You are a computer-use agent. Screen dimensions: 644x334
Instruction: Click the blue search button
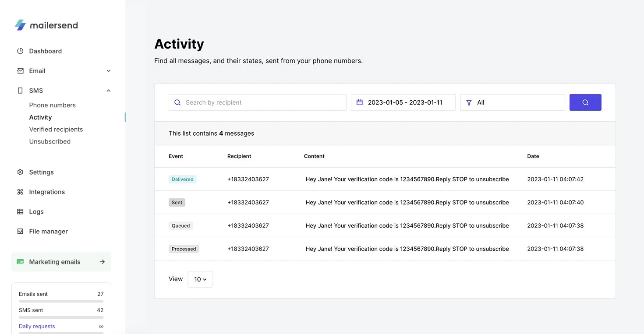click(x=585, y=102)
